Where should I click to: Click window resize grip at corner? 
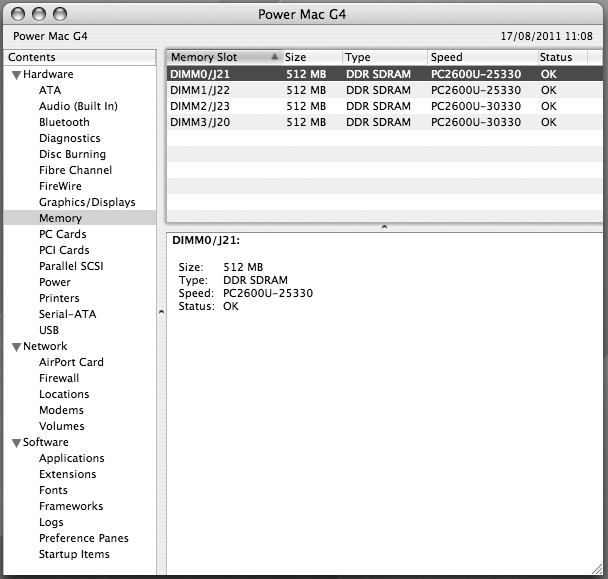(596, 569)
